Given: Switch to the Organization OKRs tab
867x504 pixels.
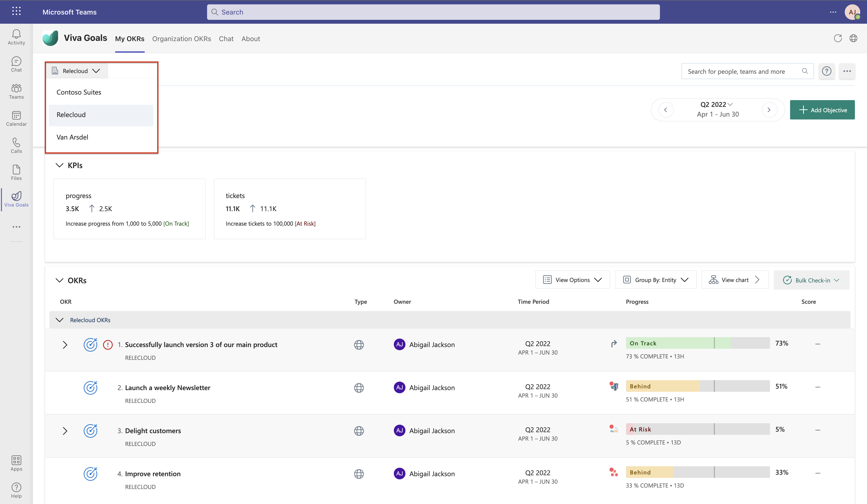Looking at the screenshot, I should click(182, 39).
